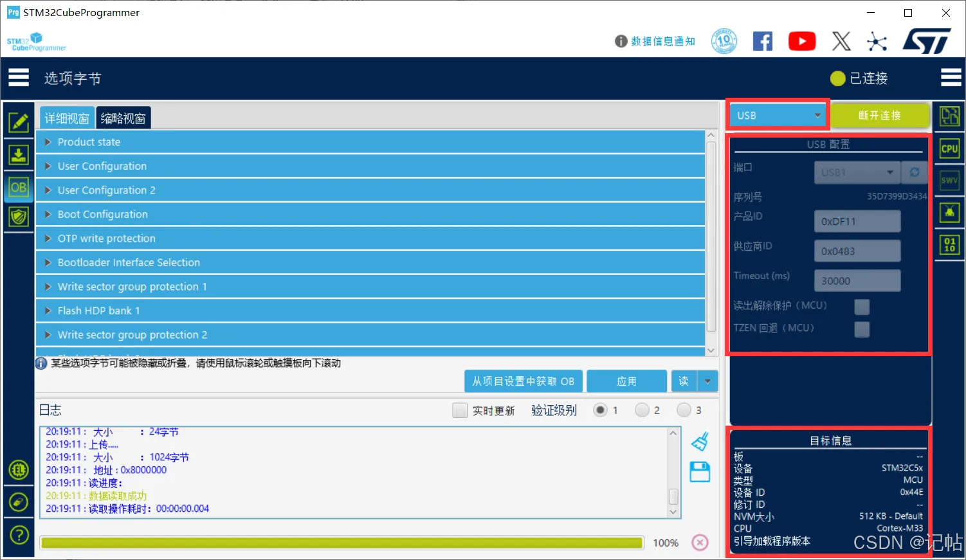Image resolution: width=966 pixels, height=560 pixels.
Task: Click the green progress bar
Action: pyautogui.click(x=342, y=543)
